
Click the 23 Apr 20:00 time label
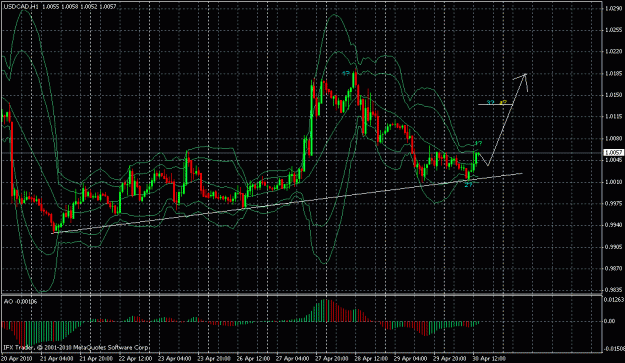(214, 358)
